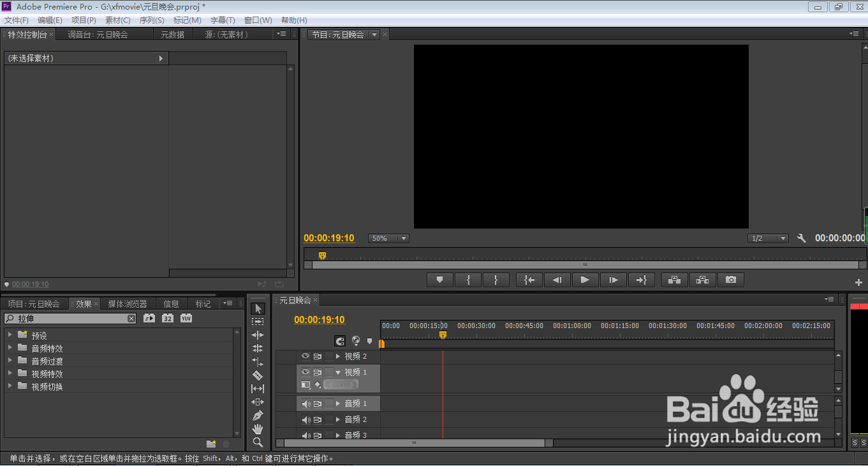Image resolution: width=868 pixels, height=466 pixels.
Task: Expand 预设 effects folder
Action: click(x=10, y=335)
